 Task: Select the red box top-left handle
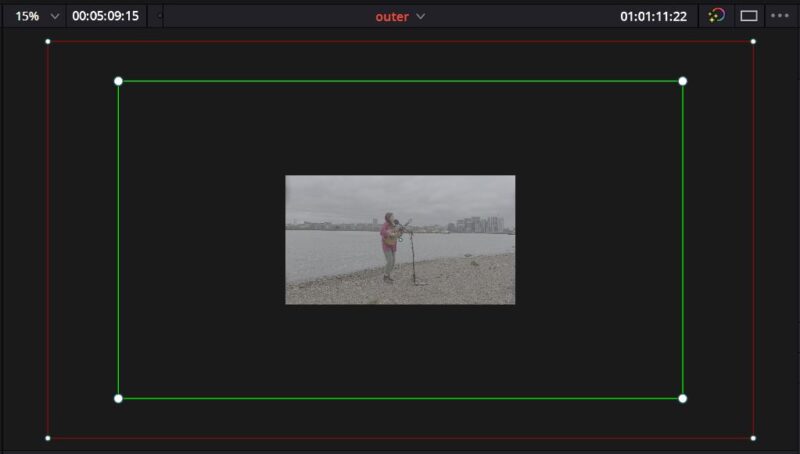pos(48,41)
